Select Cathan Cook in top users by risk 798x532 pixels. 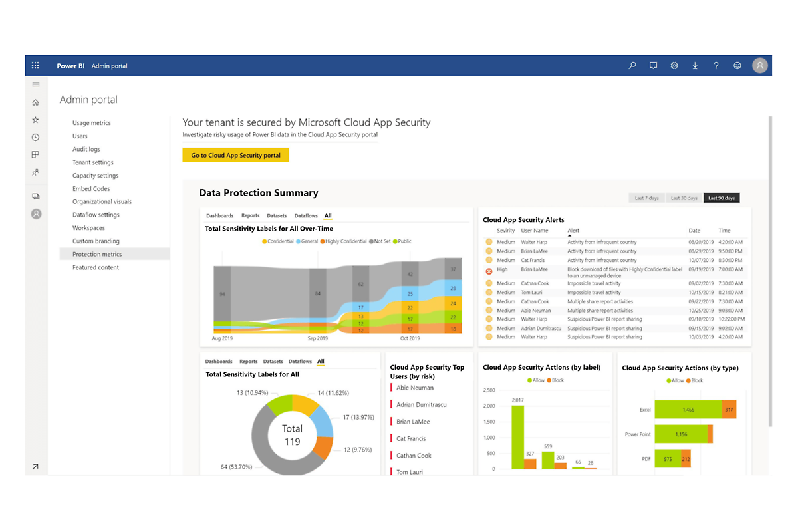pyautogui.click(x=414, y=456)
